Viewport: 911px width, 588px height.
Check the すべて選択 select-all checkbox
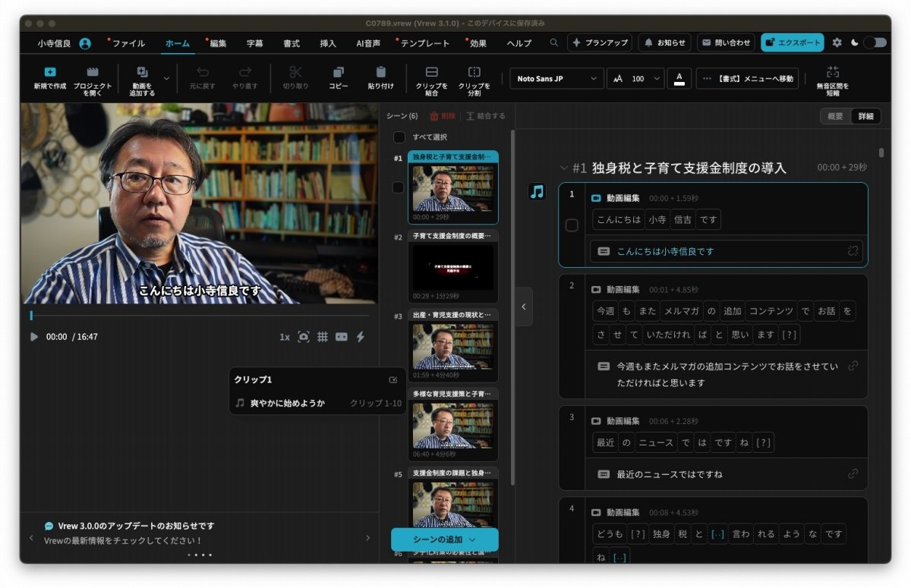point(399,138)
